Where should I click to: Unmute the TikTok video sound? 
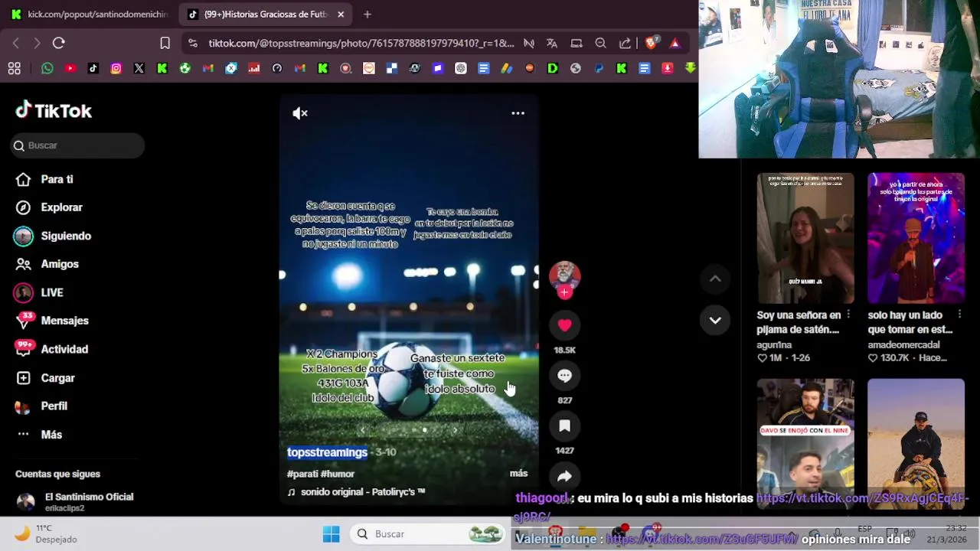[300, 113]
